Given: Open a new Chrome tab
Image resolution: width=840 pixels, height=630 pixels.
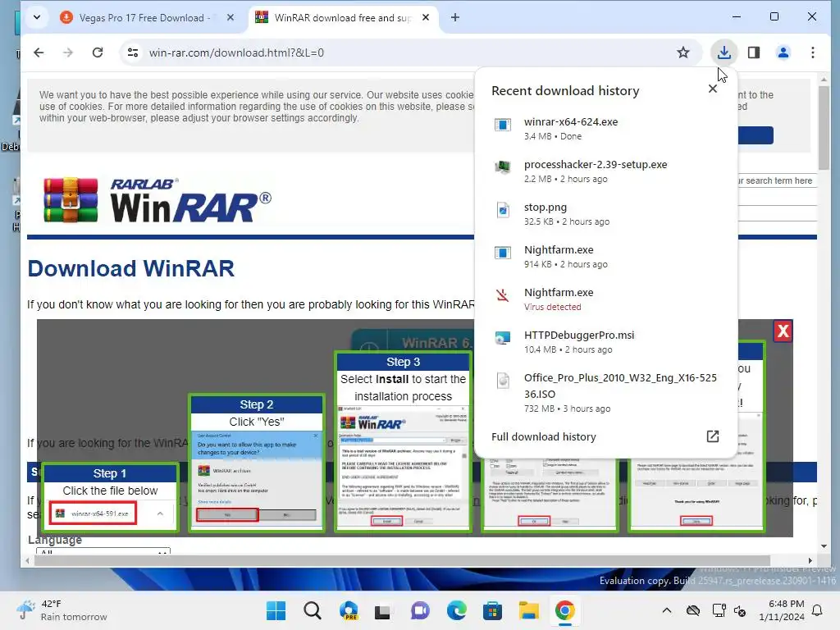Looking at the screenshot, I should pos(454,18).
